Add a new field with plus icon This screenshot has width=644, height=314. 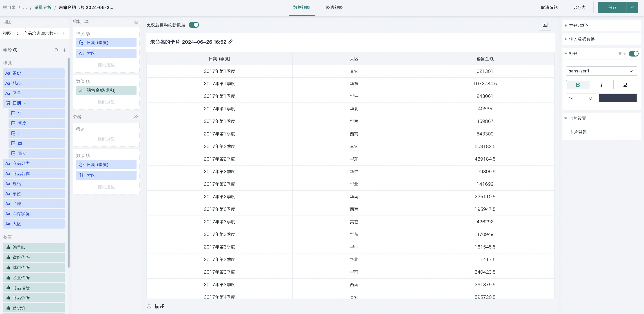(x=64, y=50)
